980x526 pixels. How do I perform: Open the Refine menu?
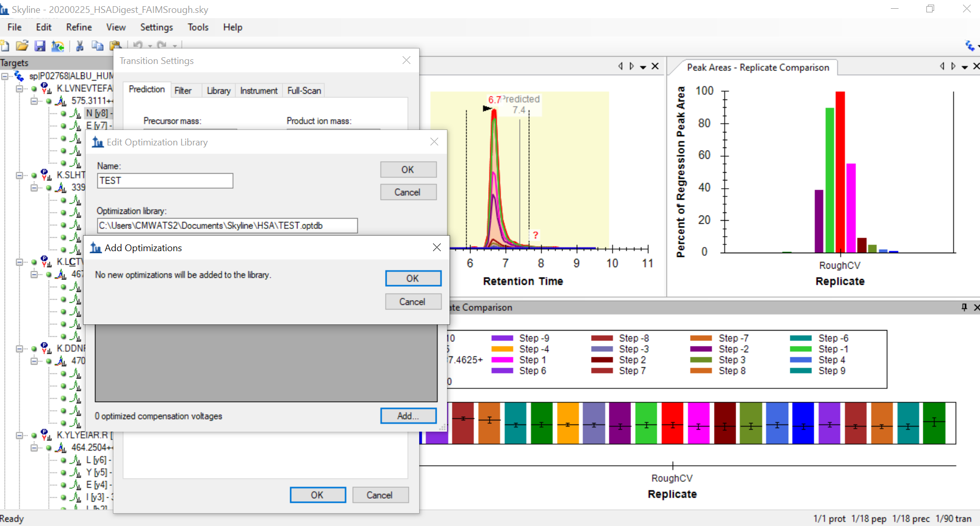(x=79, y=27)
